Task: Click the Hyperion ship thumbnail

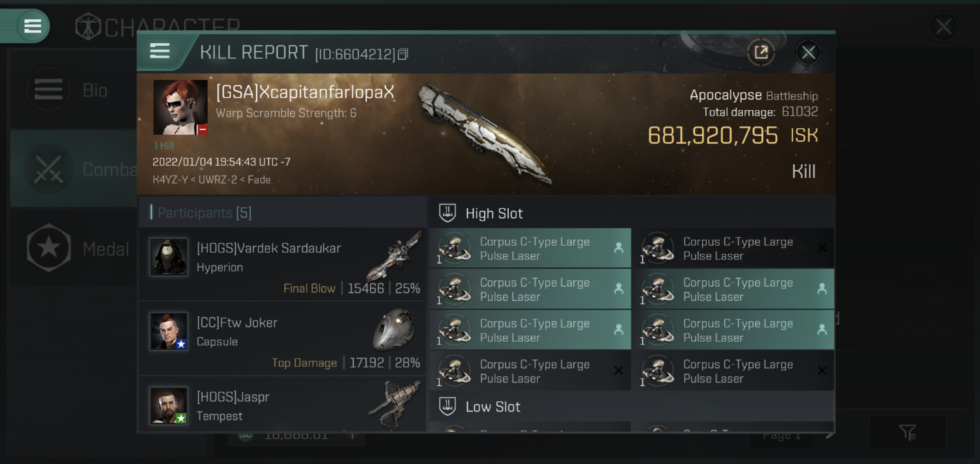Action: click(395, 256)
